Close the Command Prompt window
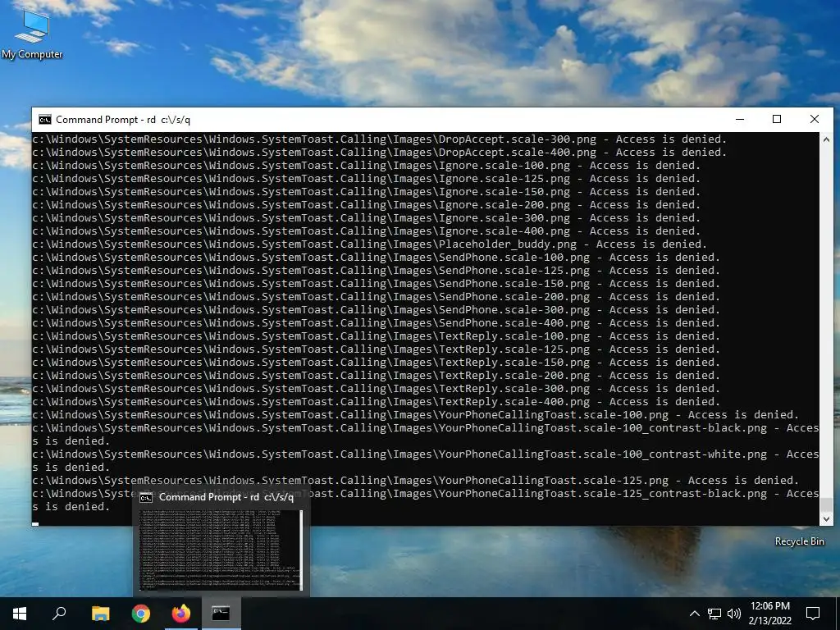 [815, 120]
